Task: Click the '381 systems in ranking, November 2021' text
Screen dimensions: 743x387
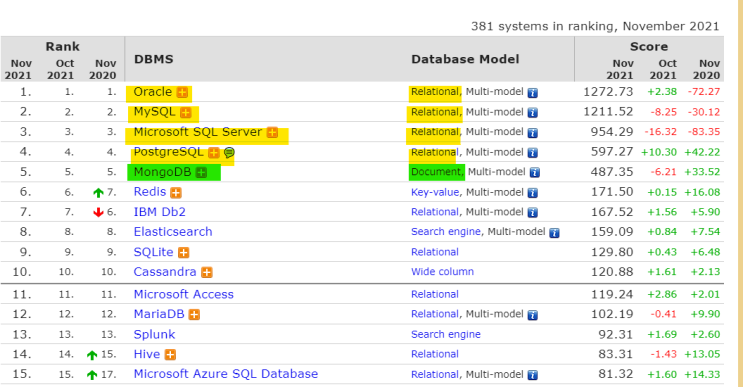Action: pos(595,26)
